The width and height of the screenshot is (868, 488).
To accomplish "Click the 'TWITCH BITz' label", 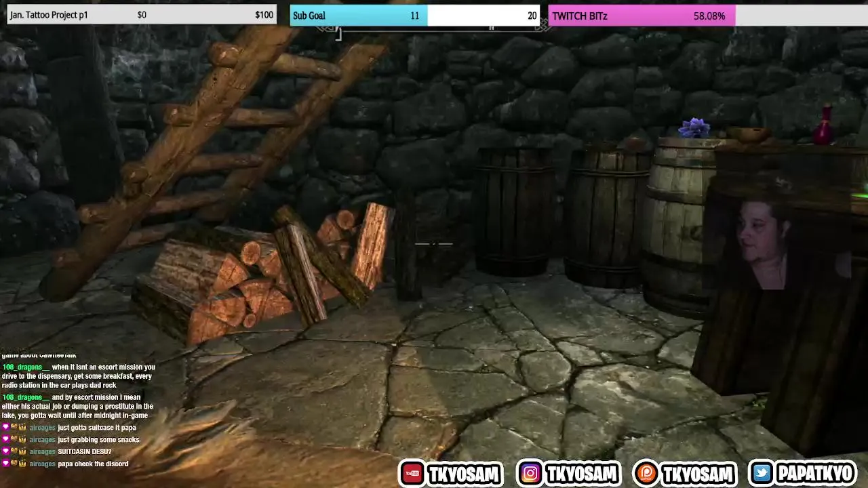I will [x=580, y=16].
